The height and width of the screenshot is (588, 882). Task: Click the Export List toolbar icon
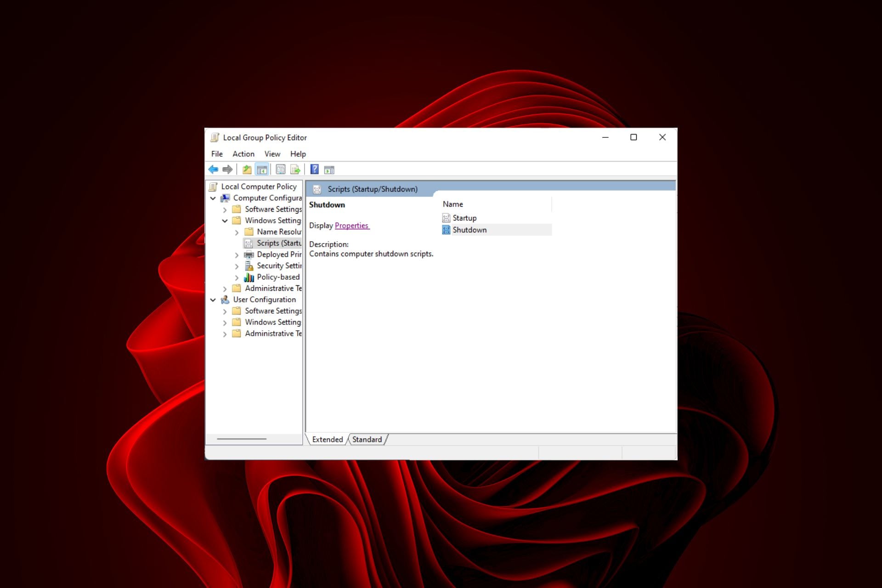295,170
